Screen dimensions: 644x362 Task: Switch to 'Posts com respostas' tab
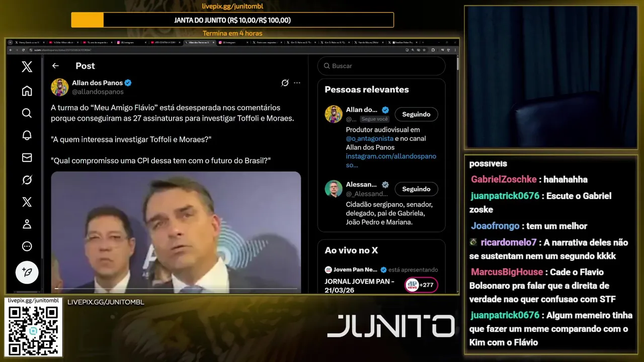pyautogui.click(x=268, y=42)
